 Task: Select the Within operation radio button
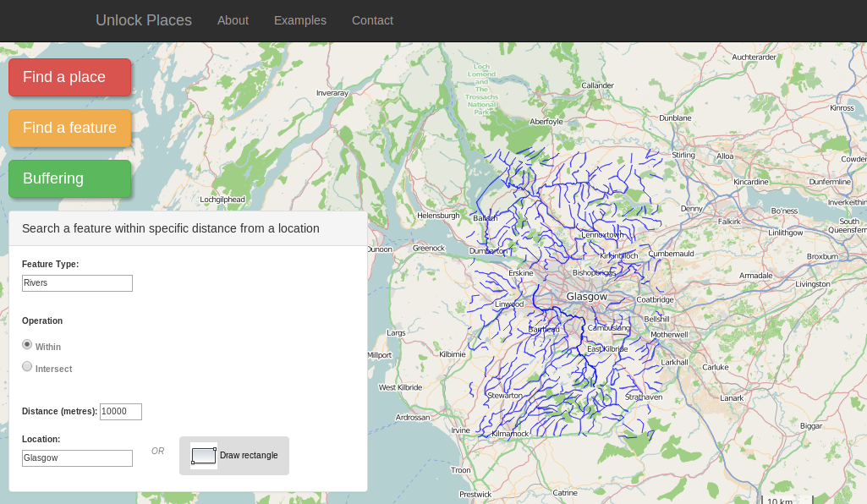pyautogui.click(x=27, y=345)
